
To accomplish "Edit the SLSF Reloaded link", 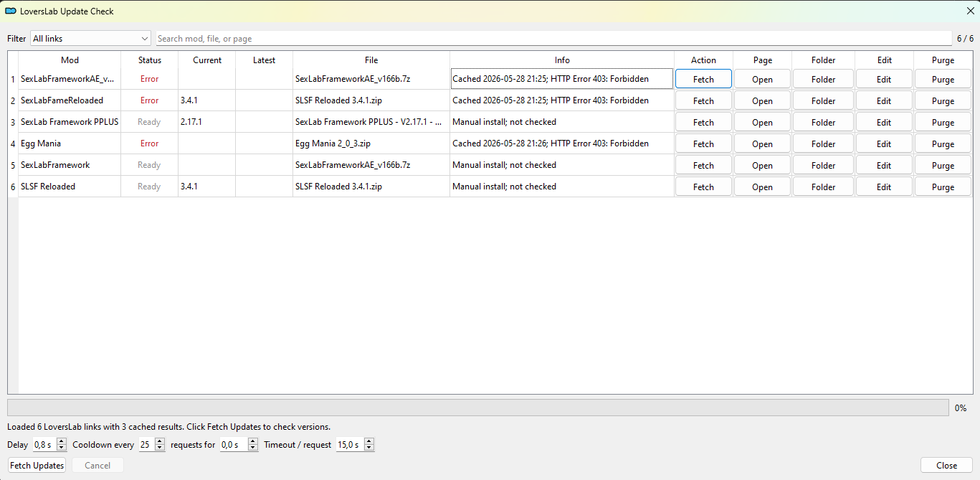I will [884, 187].
